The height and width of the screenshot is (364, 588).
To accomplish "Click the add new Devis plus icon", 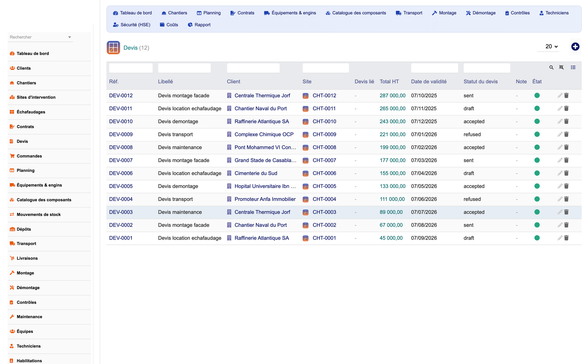I will (x=575, y=47).
